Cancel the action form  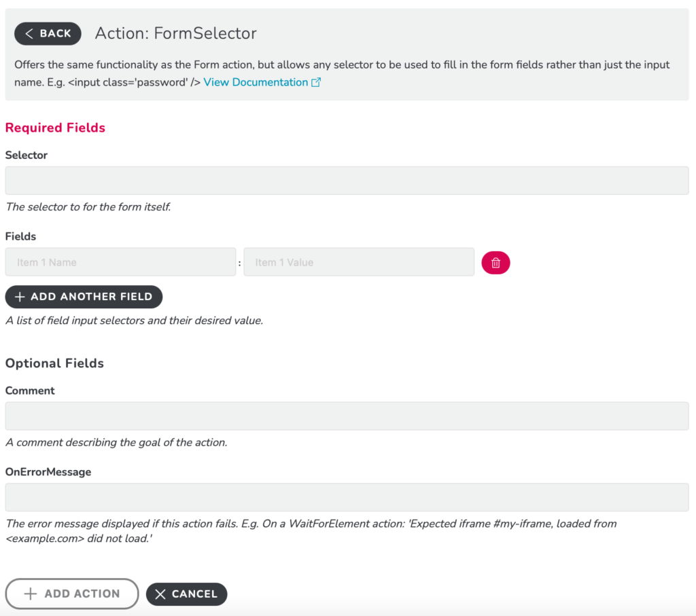(x=186, y=594)
